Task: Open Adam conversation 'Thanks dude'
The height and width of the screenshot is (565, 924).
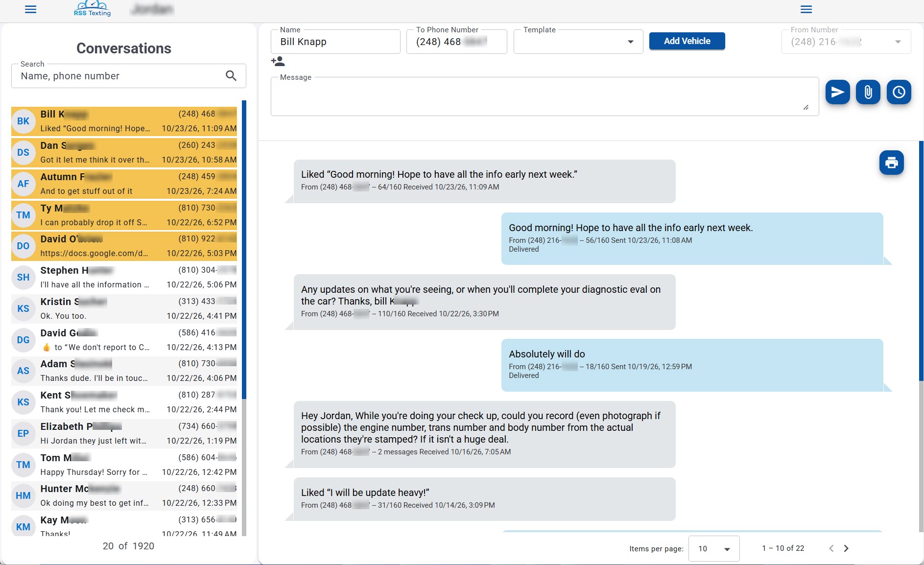Action: pyautogui.click(x=124, y=371)
